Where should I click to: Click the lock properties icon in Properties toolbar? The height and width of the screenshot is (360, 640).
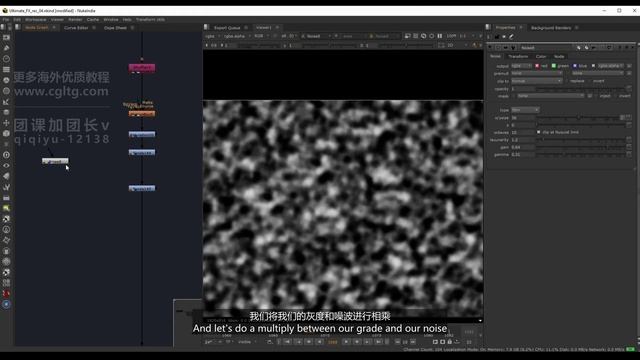pyautogui.click(x=497, y=37)
